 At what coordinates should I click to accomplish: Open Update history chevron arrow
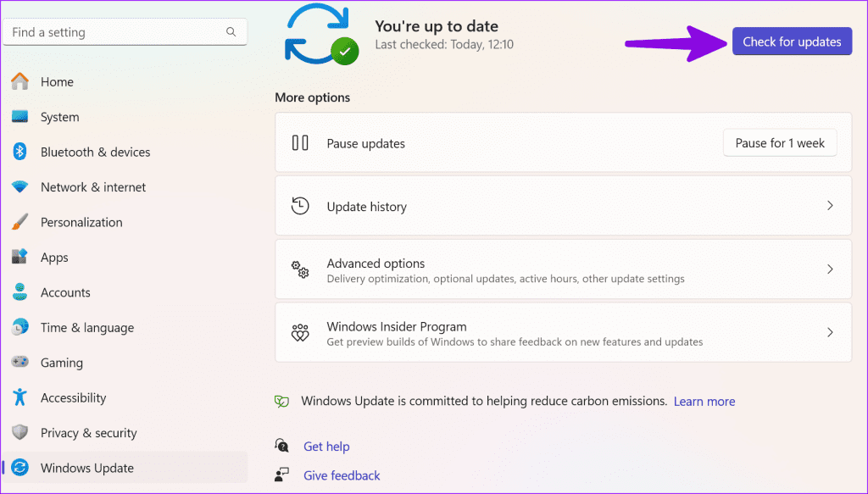[830, 206]
